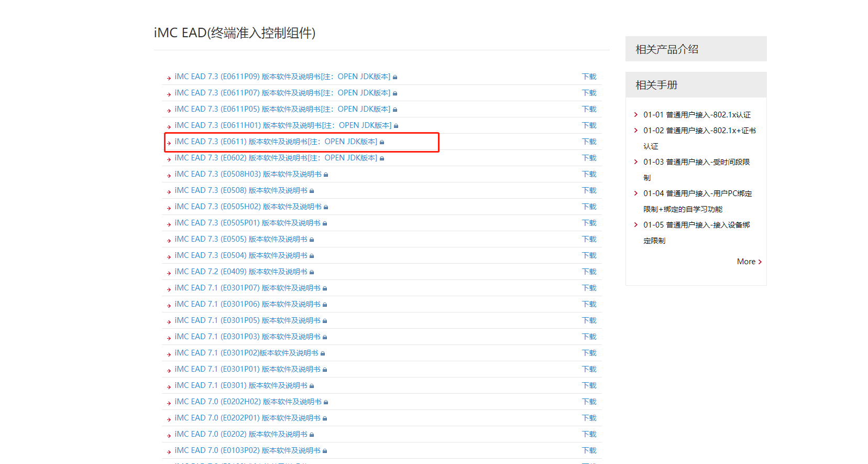
Task: Click 下载 for iMC EAD 7.0 (E0202H02)
Action: pyautogui.click(x=589, y=402)
